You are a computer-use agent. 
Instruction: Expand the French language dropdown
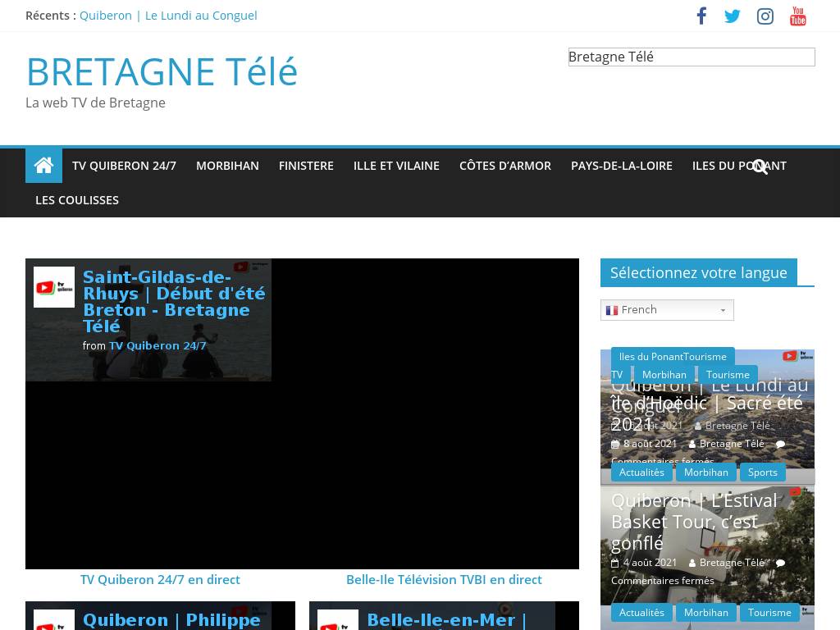(x=723, y=310)
